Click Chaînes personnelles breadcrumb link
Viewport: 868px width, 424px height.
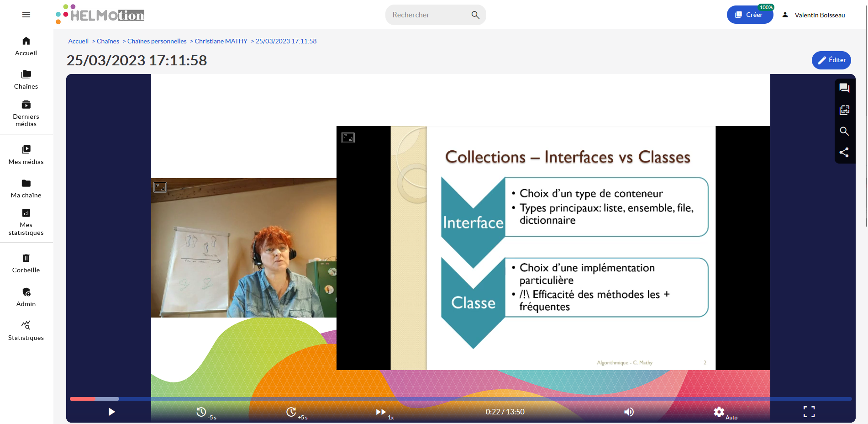point(157,41)
